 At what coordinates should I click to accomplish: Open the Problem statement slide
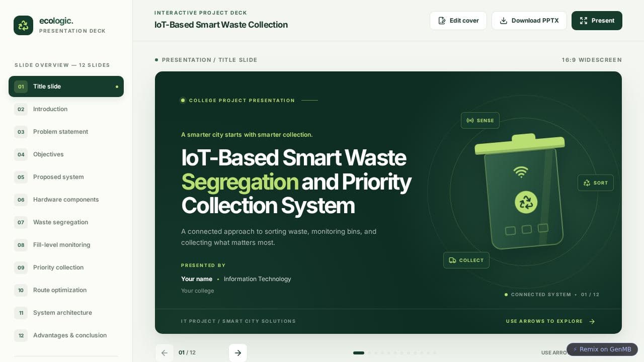[66, 132]
